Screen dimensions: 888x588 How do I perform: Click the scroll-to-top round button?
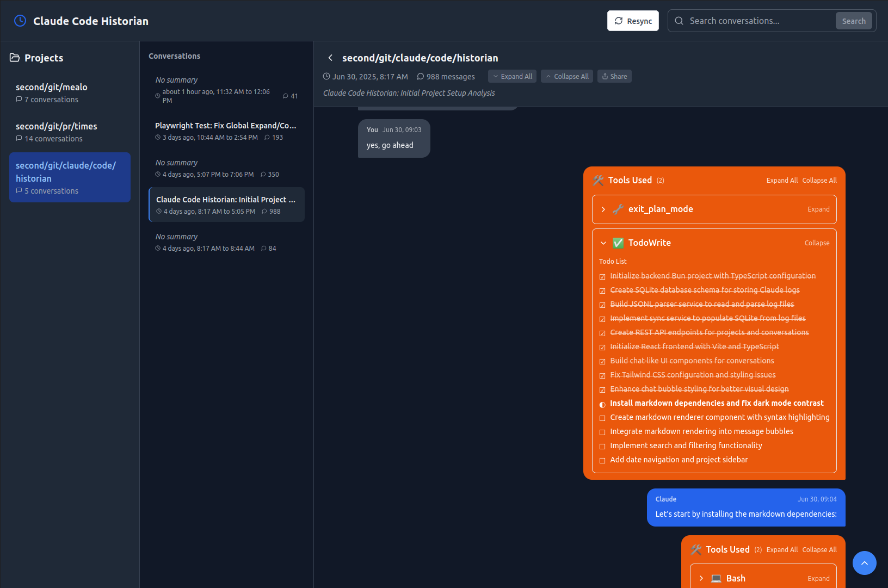point(864,563)
